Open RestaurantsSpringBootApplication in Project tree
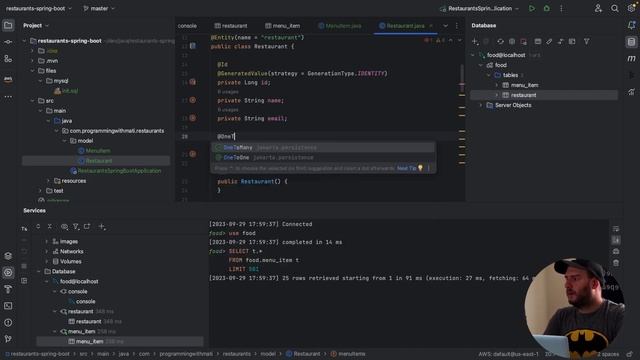This screenshot has height=360, width=640. point(116,171)
